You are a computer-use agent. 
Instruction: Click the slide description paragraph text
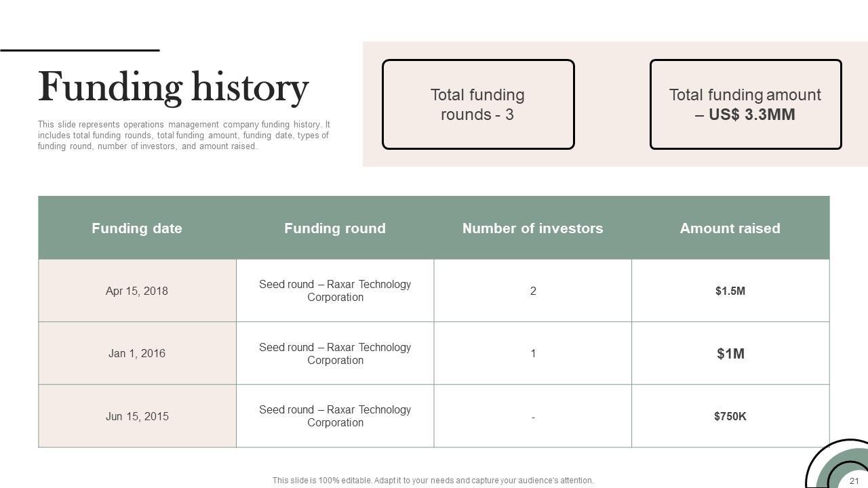pos(184,135)
